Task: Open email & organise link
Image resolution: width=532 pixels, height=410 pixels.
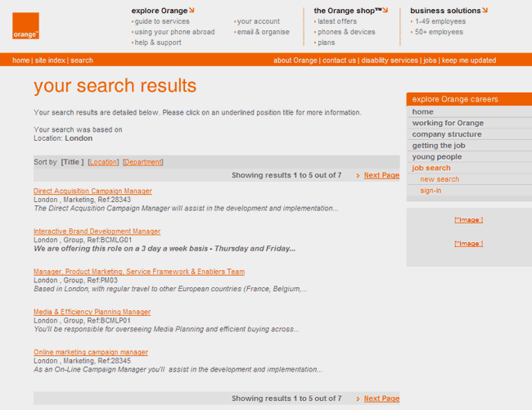Action: click(263, 32)
